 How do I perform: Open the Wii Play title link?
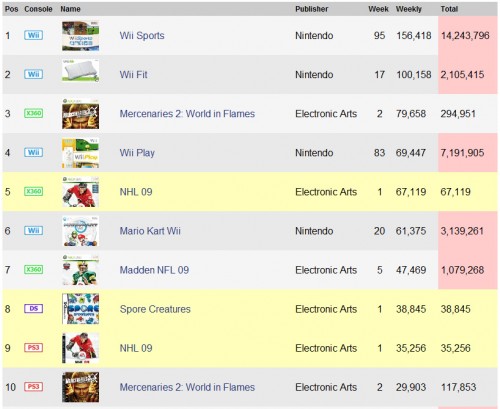click(x=137, y=153)
